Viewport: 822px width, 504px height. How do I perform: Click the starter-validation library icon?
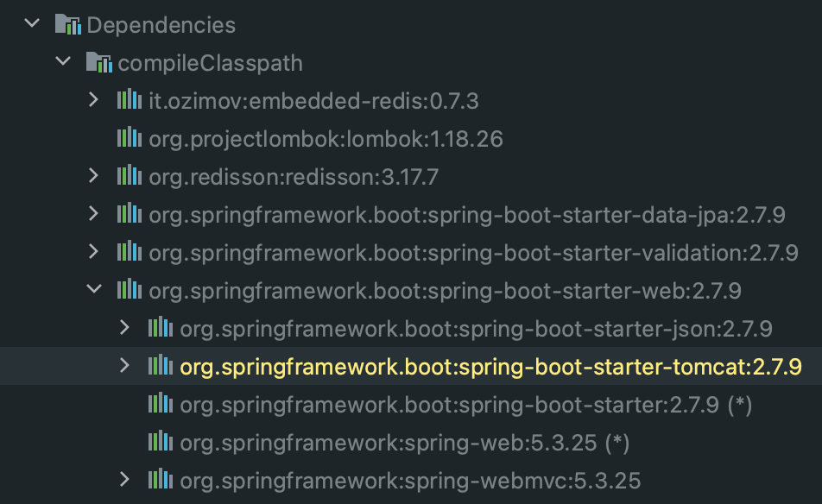[x=130, y=251]
